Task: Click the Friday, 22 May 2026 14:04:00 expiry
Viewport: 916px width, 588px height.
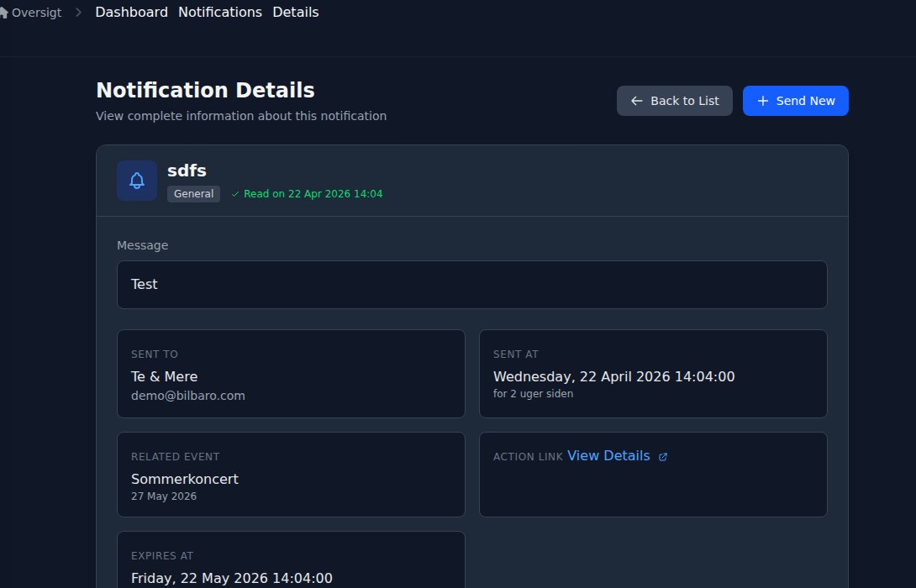Action: [x=231, y=578]
